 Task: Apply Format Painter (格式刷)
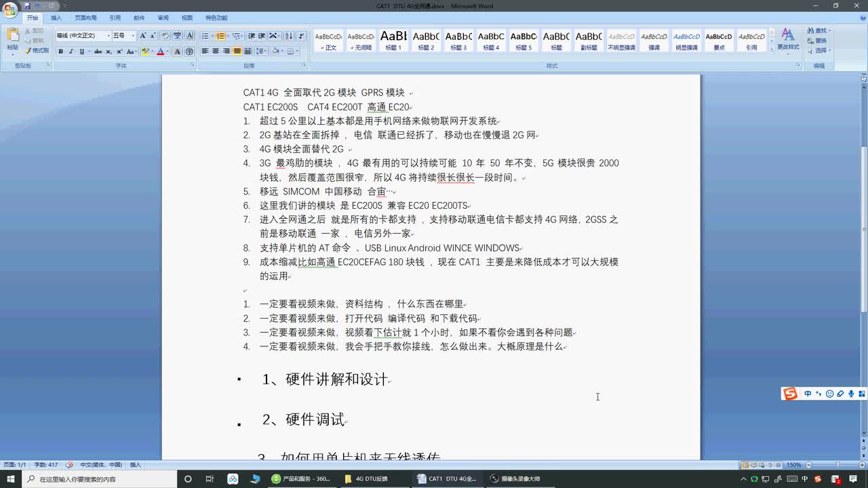click(37, 51)
